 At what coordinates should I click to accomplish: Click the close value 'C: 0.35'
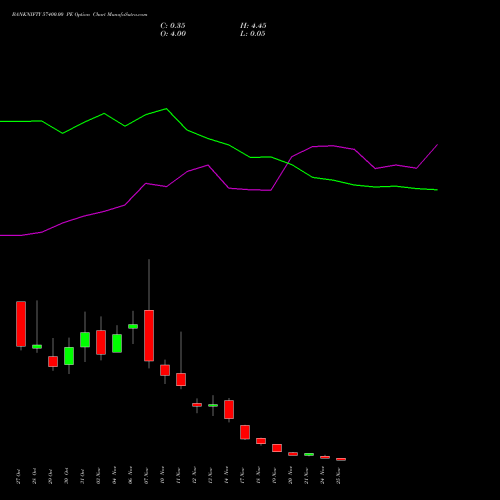[173, 26]
